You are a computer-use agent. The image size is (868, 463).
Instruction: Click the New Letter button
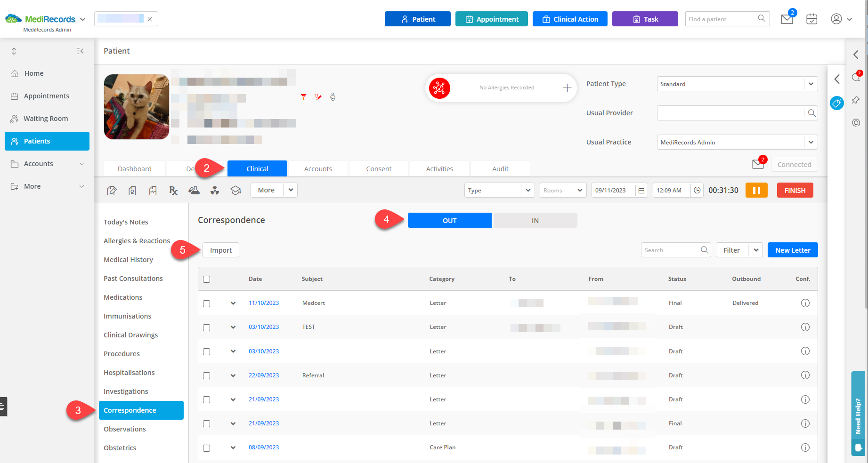click(x=793, y=250)
